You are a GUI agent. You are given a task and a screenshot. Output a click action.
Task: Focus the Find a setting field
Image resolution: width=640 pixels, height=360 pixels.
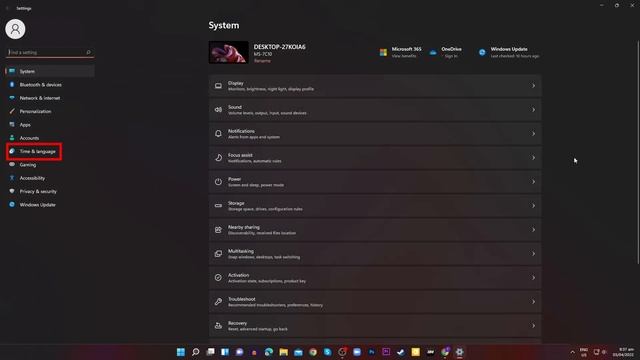click(x=50, y=52)
